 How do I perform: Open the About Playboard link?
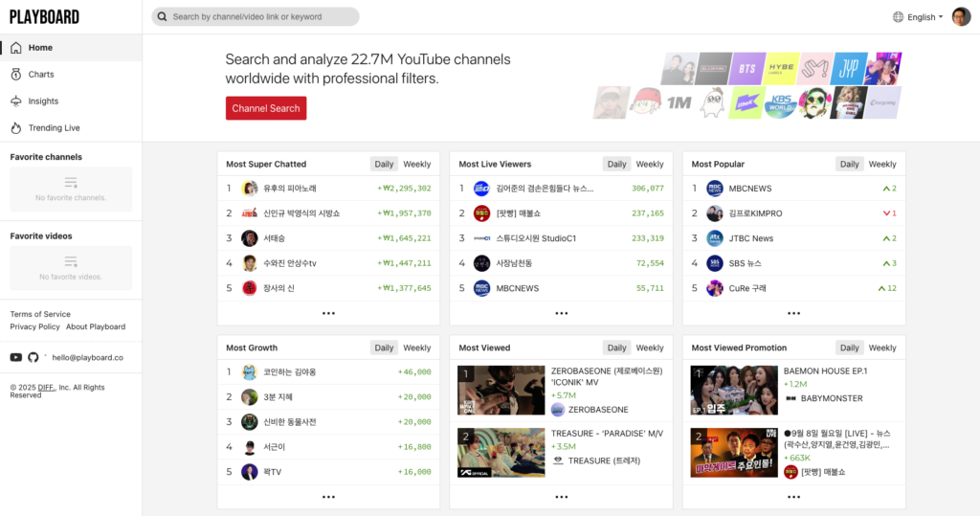pos(96,326)
